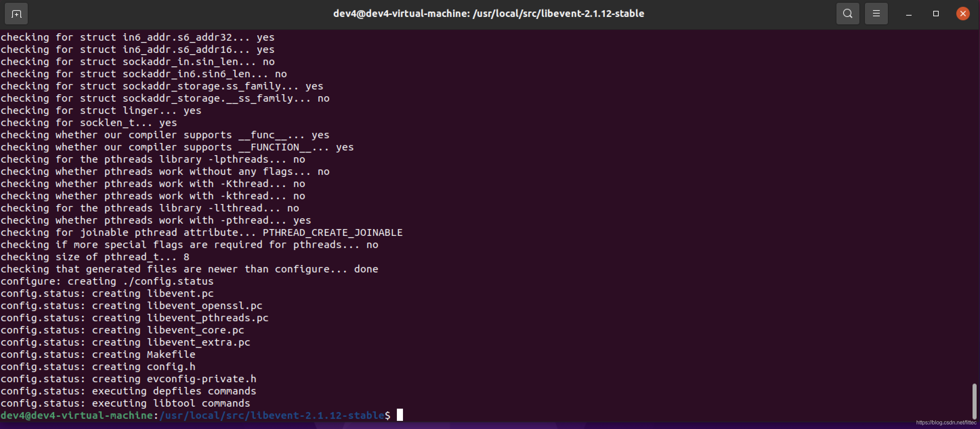Click line 'configure: creating ./config.status'

[107, 281]
